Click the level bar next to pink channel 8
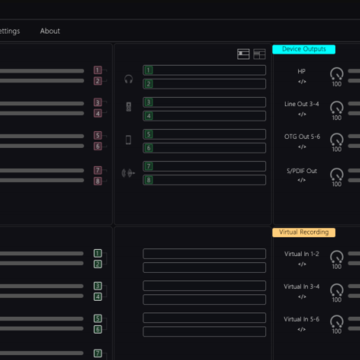This screenshot has width=360, height=360. (42, 180)
